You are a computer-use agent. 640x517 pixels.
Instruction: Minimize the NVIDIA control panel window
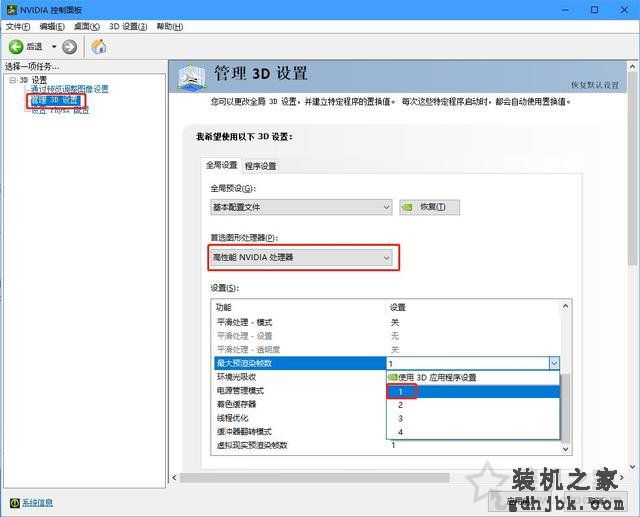(x=566, y=10)
